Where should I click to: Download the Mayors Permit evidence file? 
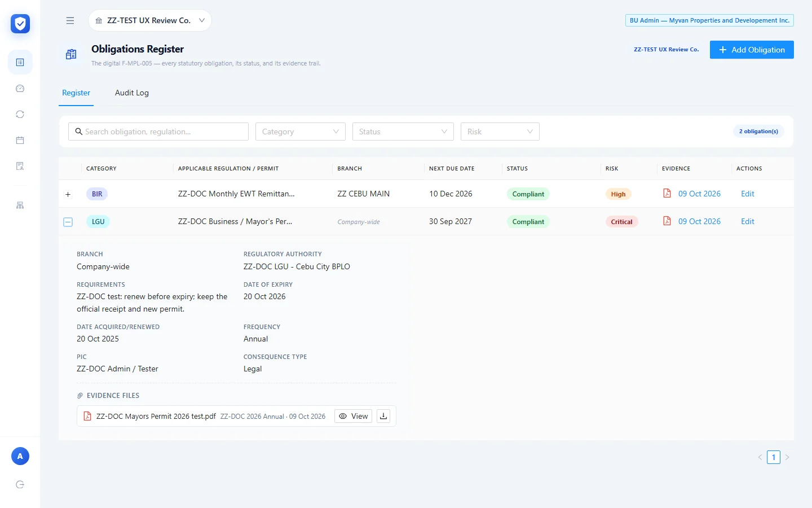tap(383, 416)
